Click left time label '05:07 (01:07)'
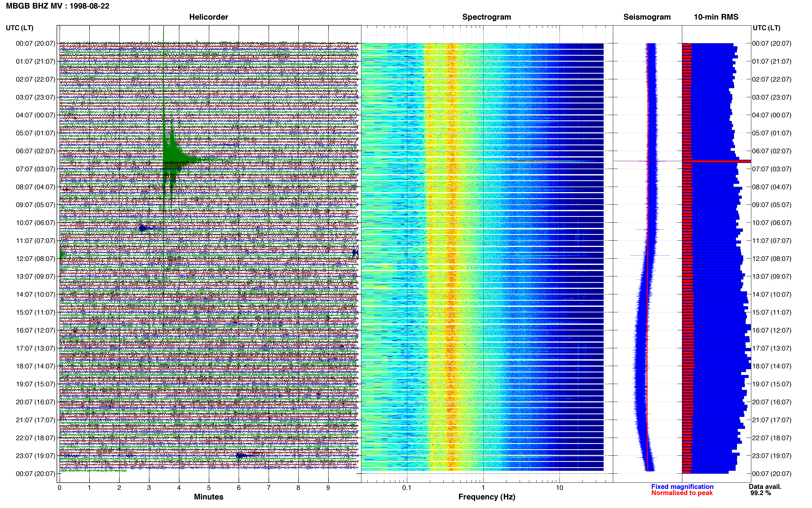The image size is (812, 508). click(36, 133)
